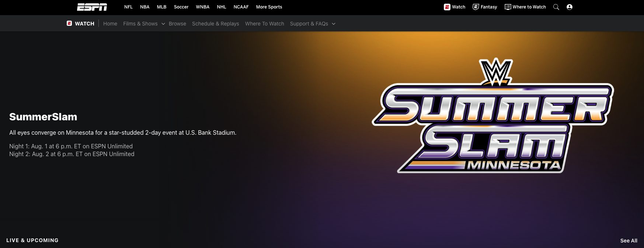The height and width of the screenshot is (248, 644).
Task: Open the MLB menu
Action: click(x=161, y=7)
